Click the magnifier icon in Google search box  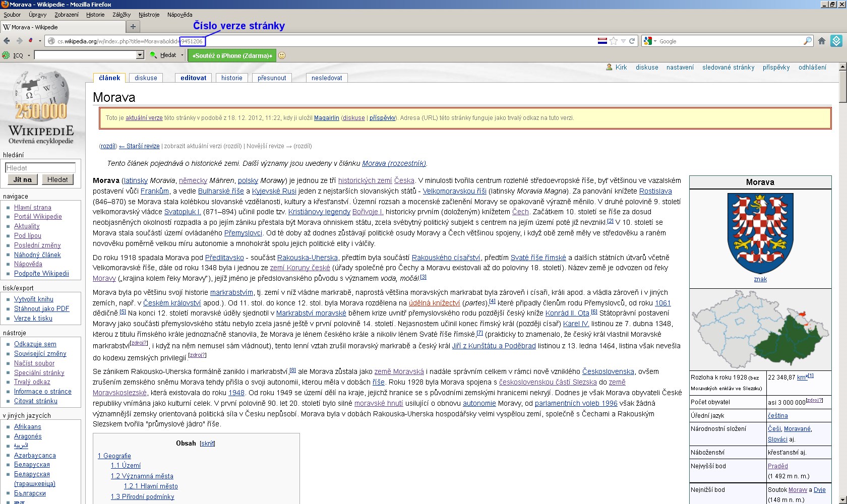click(807, 41)
